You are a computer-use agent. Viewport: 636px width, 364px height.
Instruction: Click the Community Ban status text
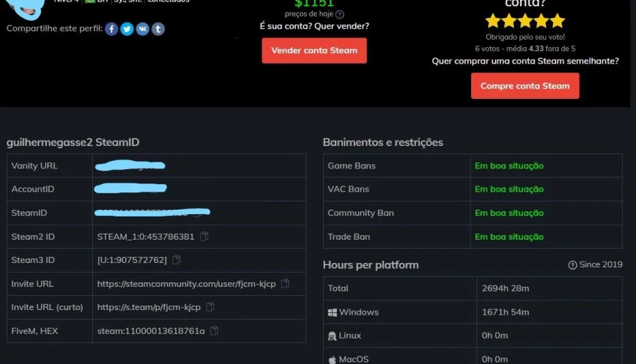pyautogui.click(x=509, y=213)
